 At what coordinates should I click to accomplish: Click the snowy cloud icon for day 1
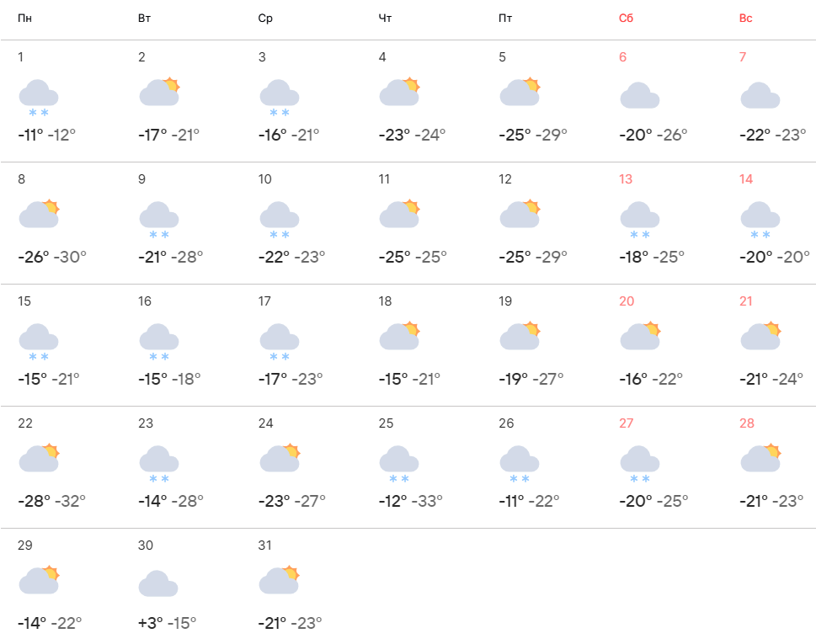tap(39, 96)
